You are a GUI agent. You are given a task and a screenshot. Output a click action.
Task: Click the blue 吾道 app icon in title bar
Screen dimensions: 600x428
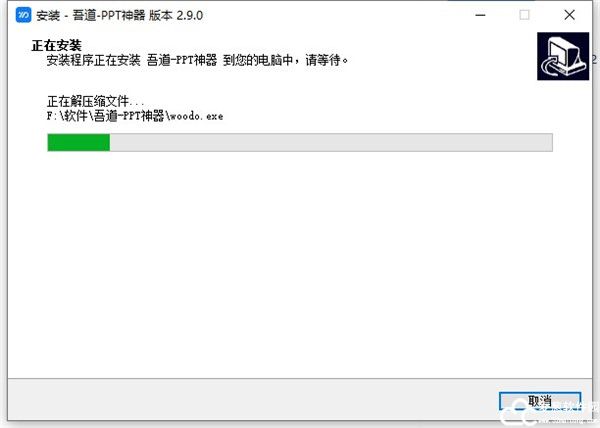pyautogui.click(x=23, y=15)
